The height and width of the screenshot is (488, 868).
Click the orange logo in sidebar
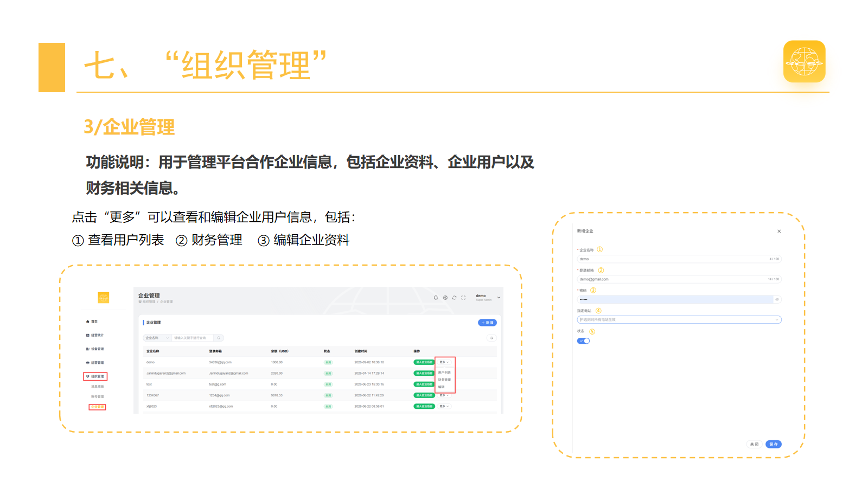coord(104,298)
